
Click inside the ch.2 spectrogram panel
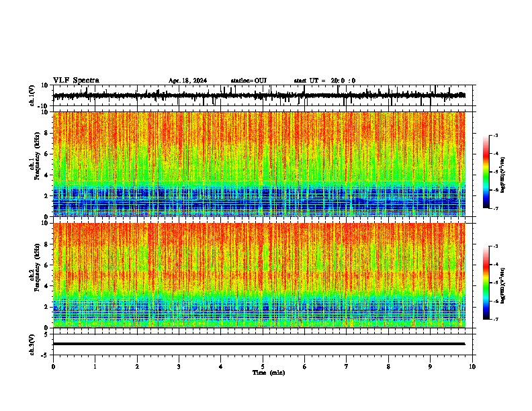pyautogui.click(x=259, y=275)
